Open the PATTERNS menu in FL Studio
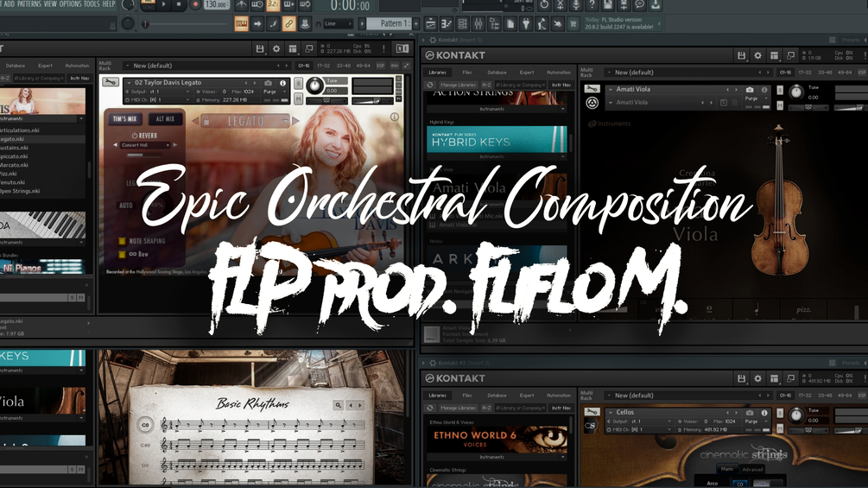The image size is (868, 488). 29,3
